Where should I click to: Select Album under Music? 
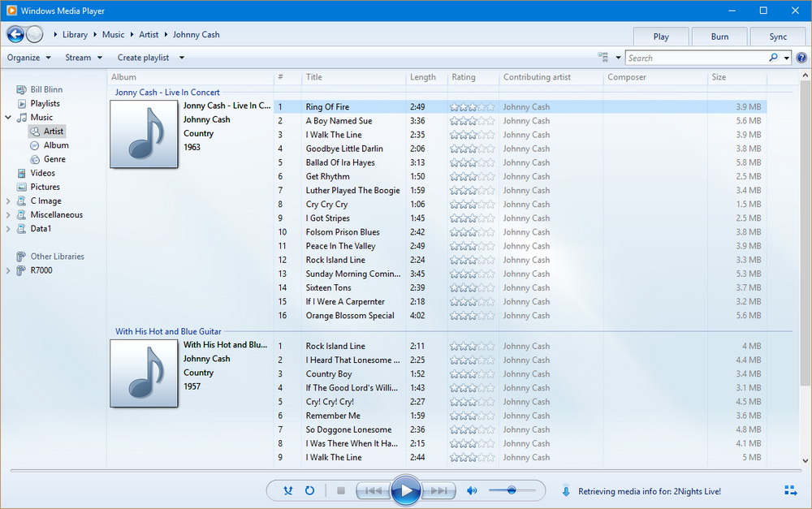point(56,145)
